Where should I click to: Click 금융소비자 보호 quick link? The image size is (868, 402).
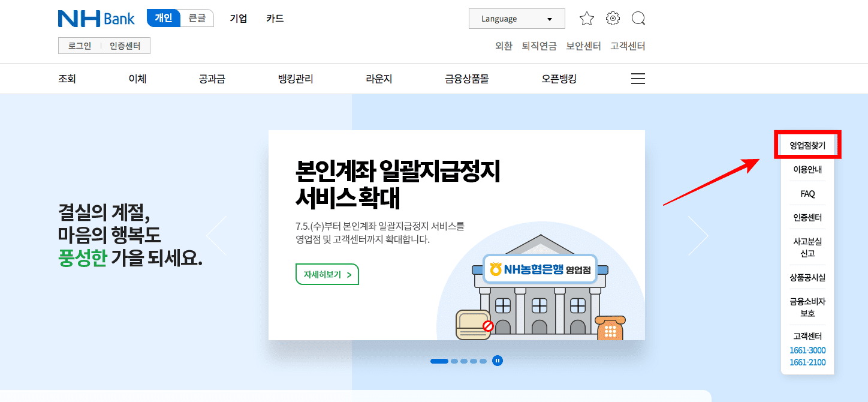pyautogui.click(x=807, y=307)
